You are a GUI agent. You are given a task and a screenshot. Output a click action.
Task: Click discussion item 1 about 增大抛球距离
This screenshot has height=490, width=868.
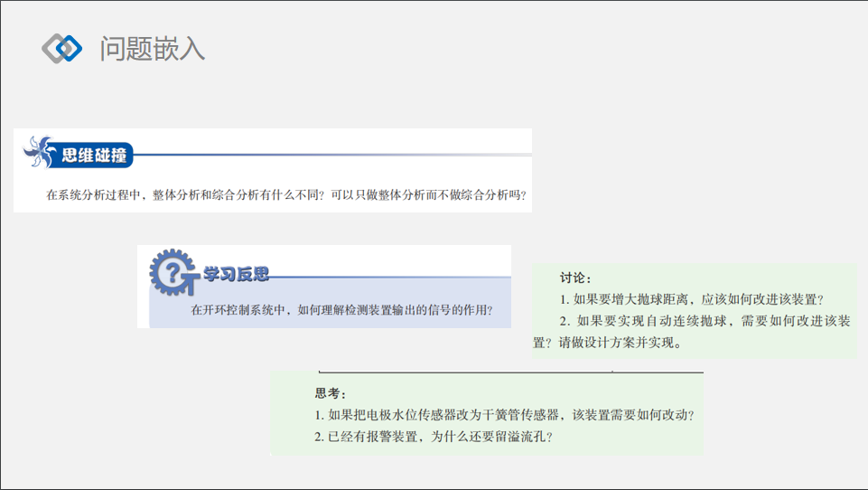click(692, 299)
